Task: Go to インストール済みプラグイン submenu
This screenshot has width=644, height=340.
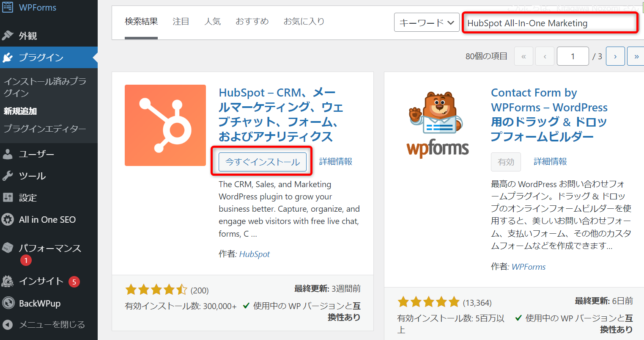Action: (45, 87)
